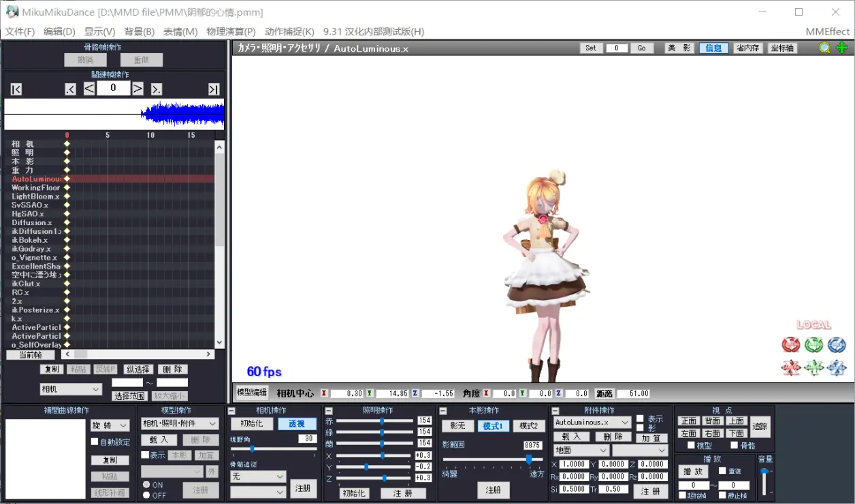Viewport: 855px width, 504px height.
Task: Open the 动作捕捉(K) menu
Action: pyautogui.click(x=289, y=31)
